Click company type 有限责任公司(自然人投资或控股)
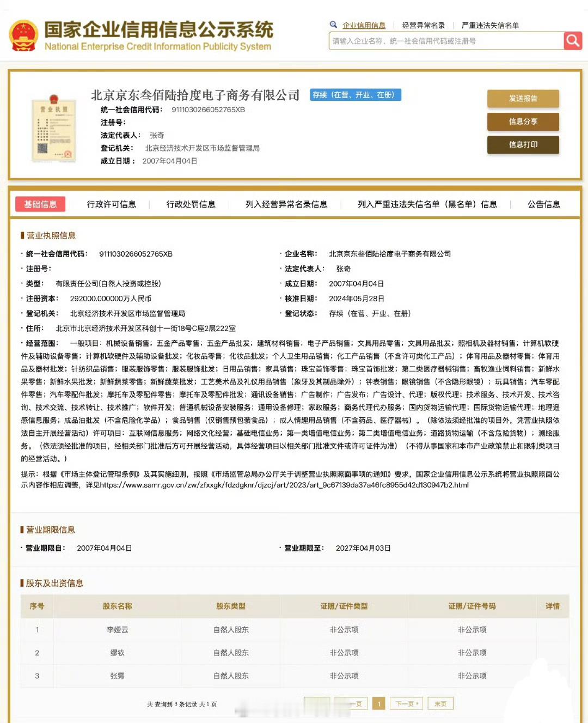This screenshot has height=723, width=588. (x=108, y=284)
